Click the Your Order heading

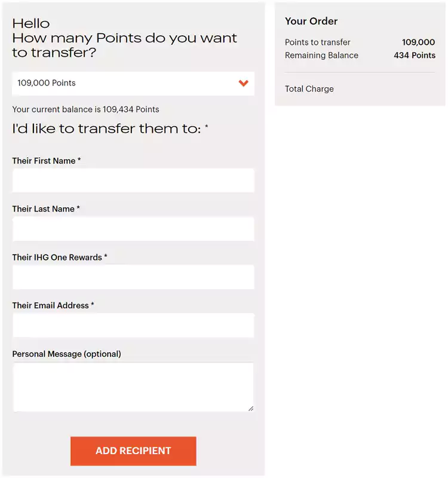pyautogui.click(x=311, y=22)
